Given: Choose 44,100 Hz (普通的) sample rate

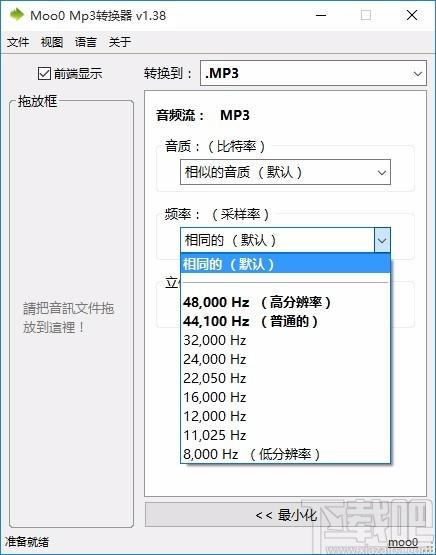Looking at the screenshot, I should pos(285,321).
